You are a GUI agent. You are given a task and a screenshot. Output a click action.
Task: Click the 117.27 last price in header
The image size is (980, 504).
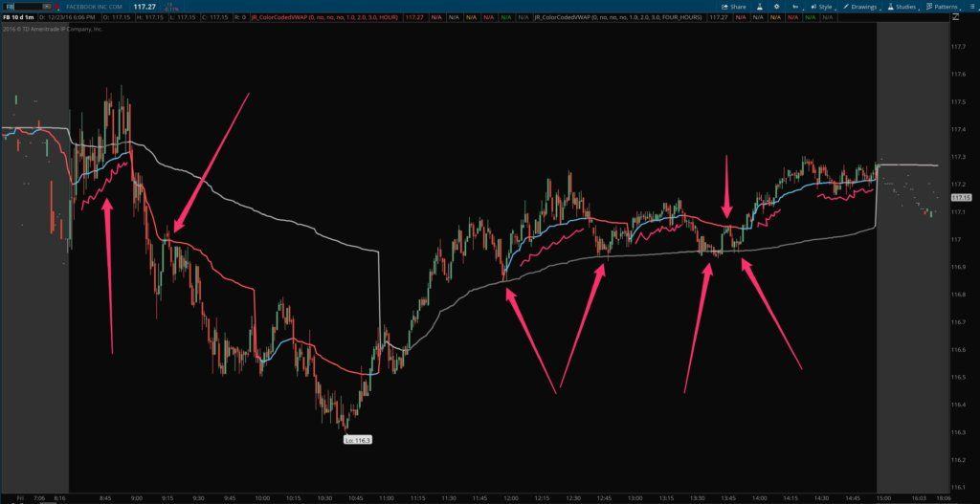(145, 7)
